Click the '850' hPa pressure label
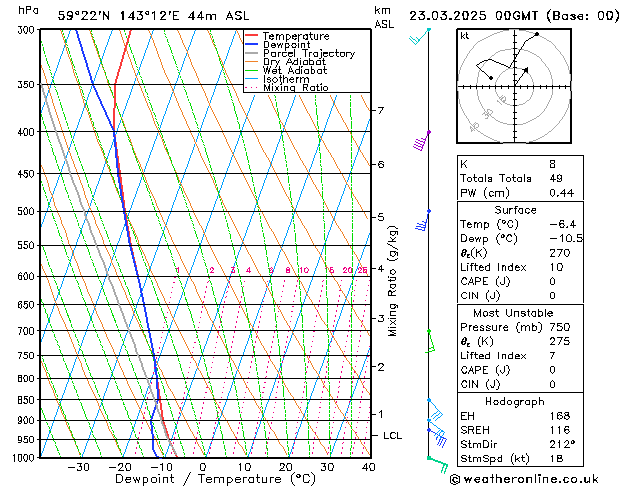 pyautogui.click(x=28, y=400)
